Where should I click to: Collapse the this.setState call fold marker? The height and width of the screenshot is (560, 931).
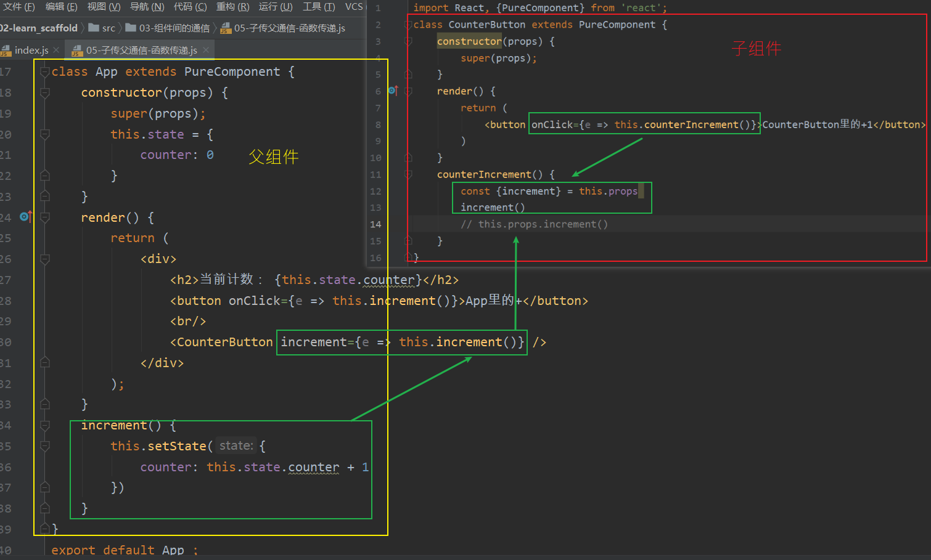tap(44, 446)
